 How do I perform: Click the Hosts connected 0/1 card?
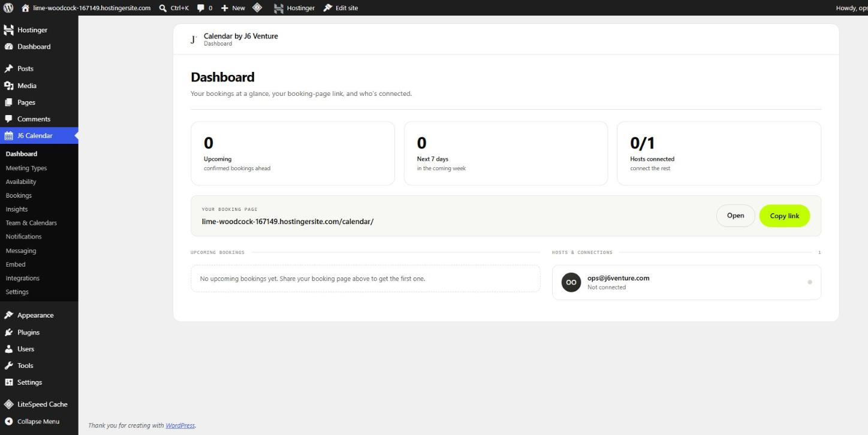point(719,153)
